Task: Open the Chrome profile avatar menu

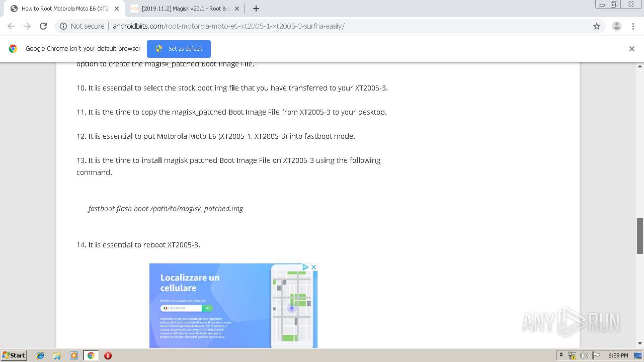Action: pos(617,26)
